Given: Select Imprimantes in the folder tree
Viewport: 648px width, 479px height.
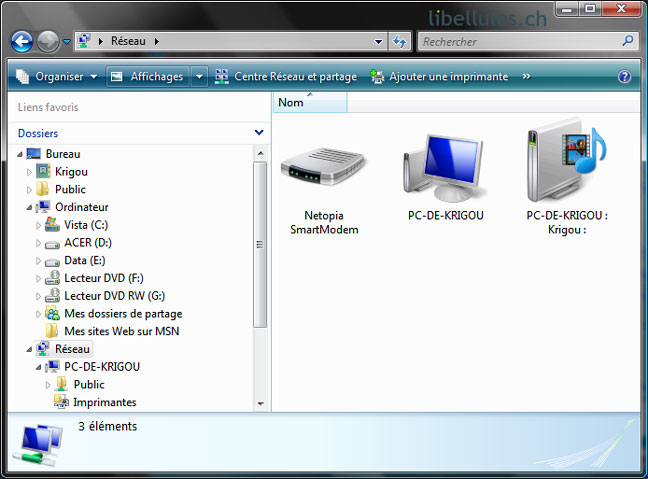Looking at the screenshot, I should point(105,403).
